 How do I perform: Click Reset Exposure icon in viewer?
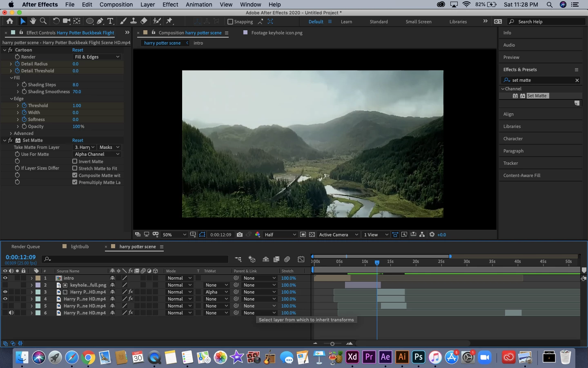[432, 235]
